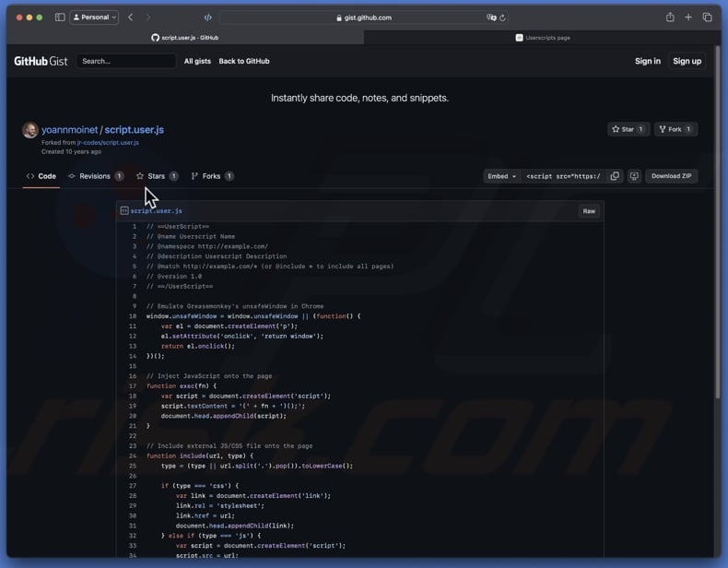Screen dimensions: 728x568
Task: Click the GitHub Gist logo
Action: pyautogui.click(x=41, y=61)
